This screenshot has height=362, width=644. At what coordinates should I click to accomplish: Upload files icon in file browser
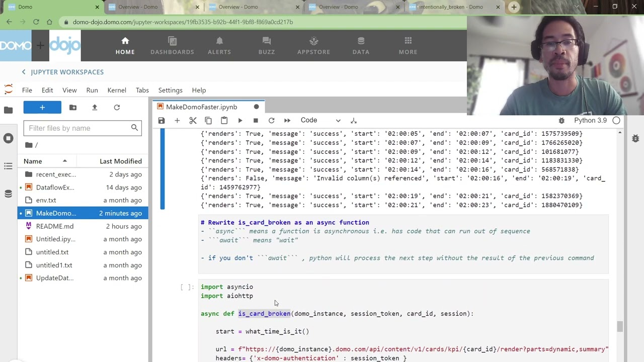95,107
